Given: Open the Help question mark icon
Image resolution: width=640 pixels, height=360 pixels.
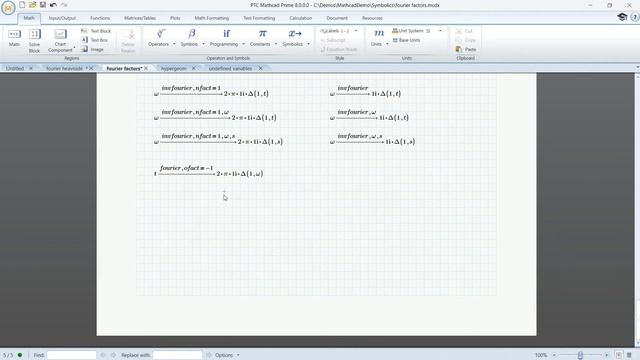Looking at the screenshot, I should 635,17.
